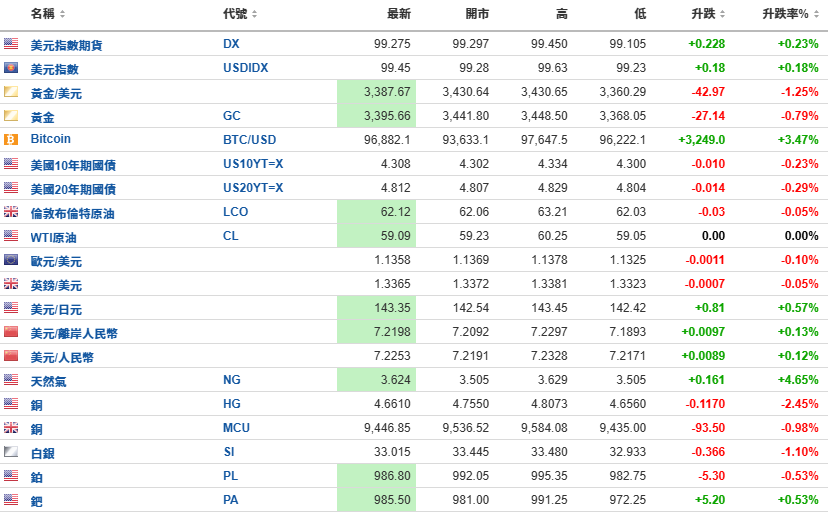Click the UK flag icon beside 倫敦布倫特原油

tap(11, 212)
